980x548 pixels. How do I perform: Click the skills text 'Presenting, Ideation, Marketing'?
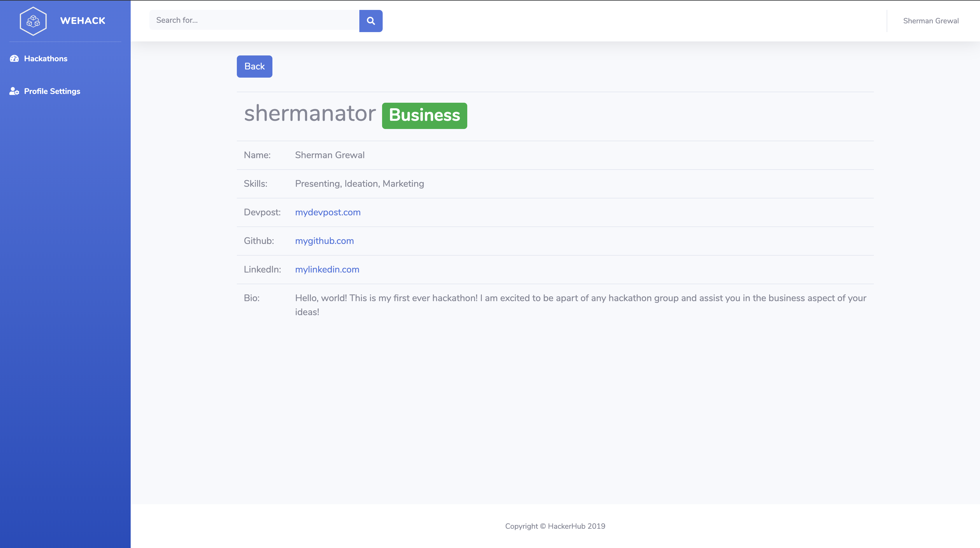(x=359, y=184)
